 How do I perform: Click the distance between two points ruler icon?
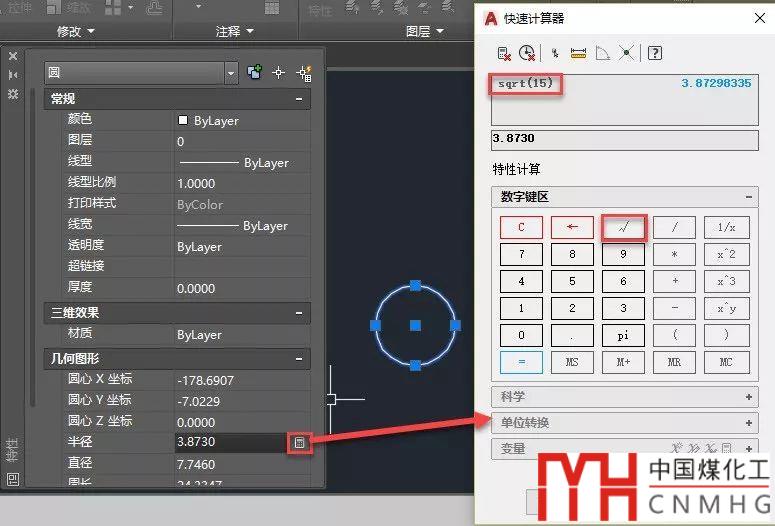tap(578, 53)
